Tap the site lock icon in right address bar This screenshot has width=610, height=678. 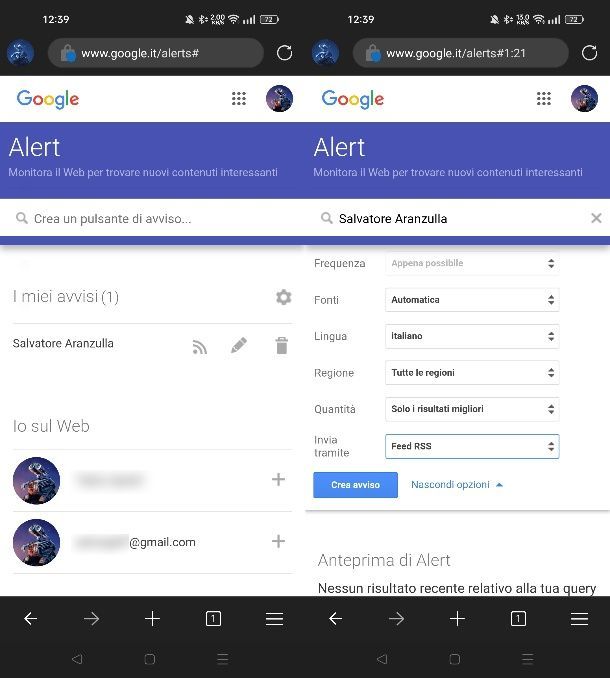pos(373,53)
